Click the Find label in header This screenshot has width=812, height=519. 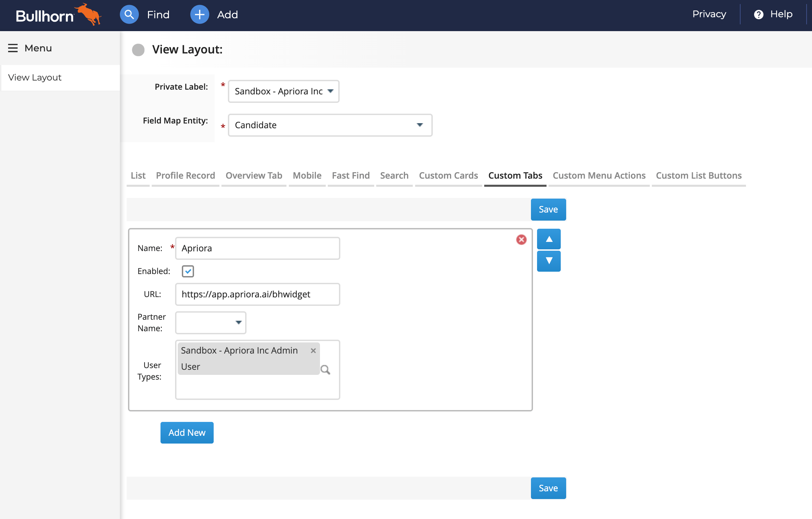point(158,15)
